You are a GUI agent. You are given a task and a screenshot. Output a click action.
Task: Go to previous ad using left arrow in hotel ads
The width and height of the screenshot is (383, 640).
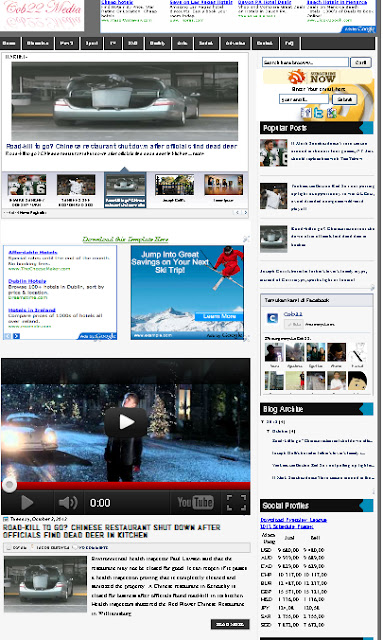click(8, 336)
